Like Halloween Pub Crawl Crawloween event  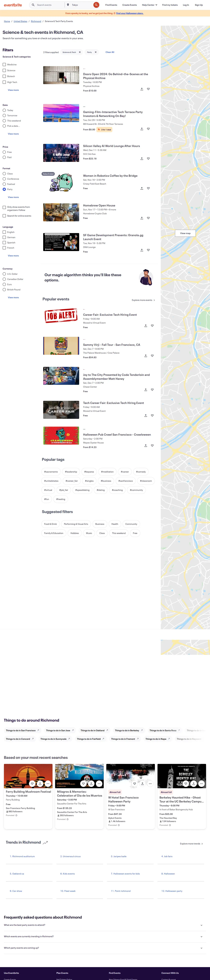[152, 445]
